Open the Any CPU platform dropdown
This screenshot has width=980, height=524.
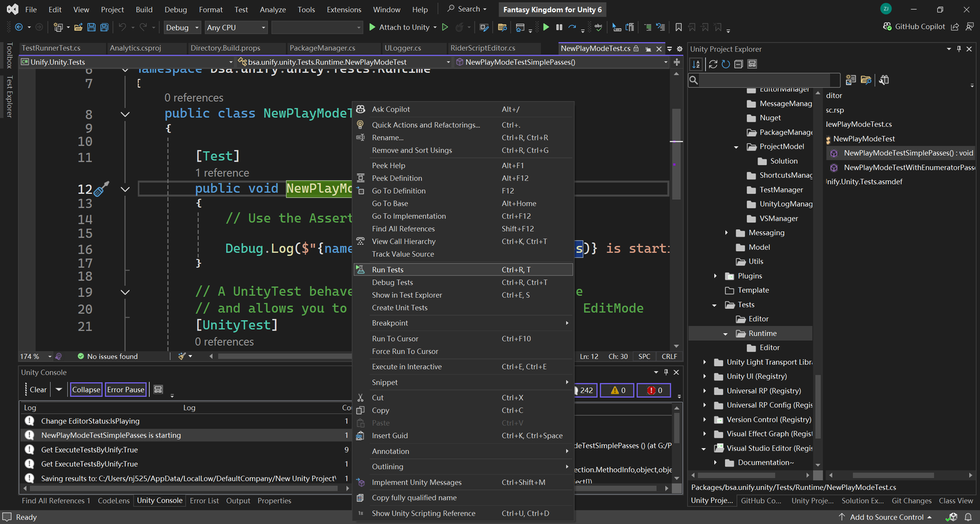click(236, 28)
